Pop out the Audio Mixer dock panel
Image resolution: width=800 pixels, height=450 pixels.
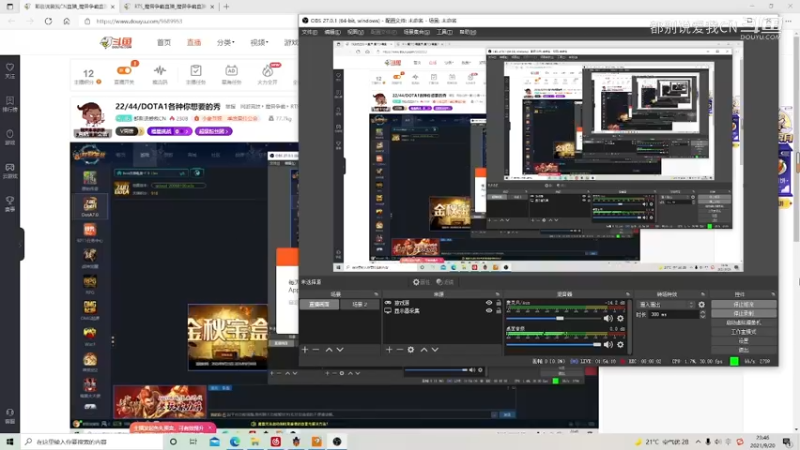[628, 294]
